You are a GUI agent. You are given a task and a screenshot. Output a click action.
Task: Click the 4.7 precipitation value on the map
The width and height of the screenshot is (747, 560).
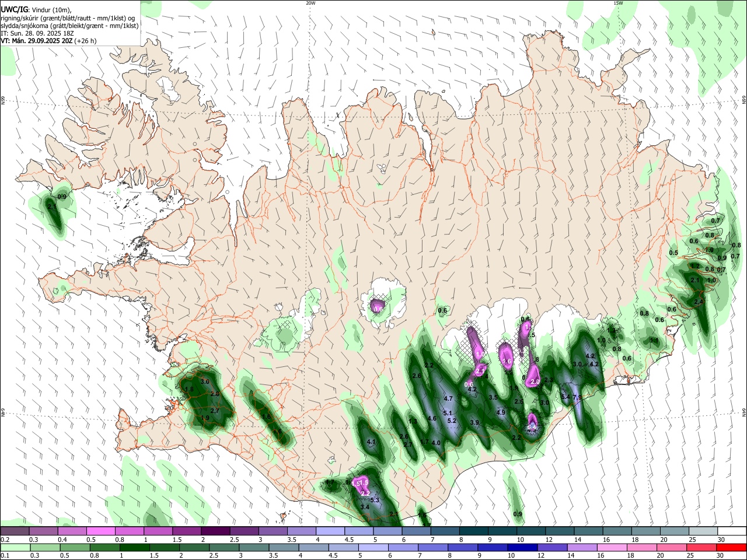[449, 398]
